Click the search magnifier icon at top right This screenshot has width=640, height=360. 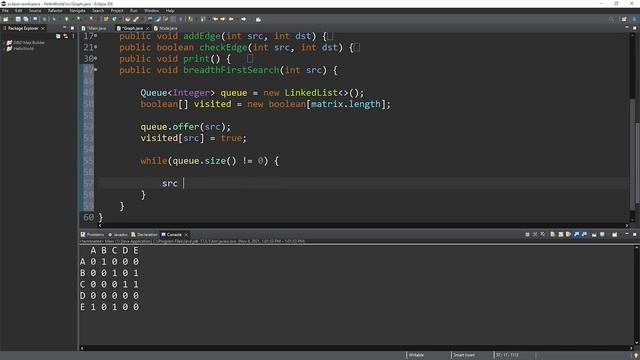click(611, 19)
